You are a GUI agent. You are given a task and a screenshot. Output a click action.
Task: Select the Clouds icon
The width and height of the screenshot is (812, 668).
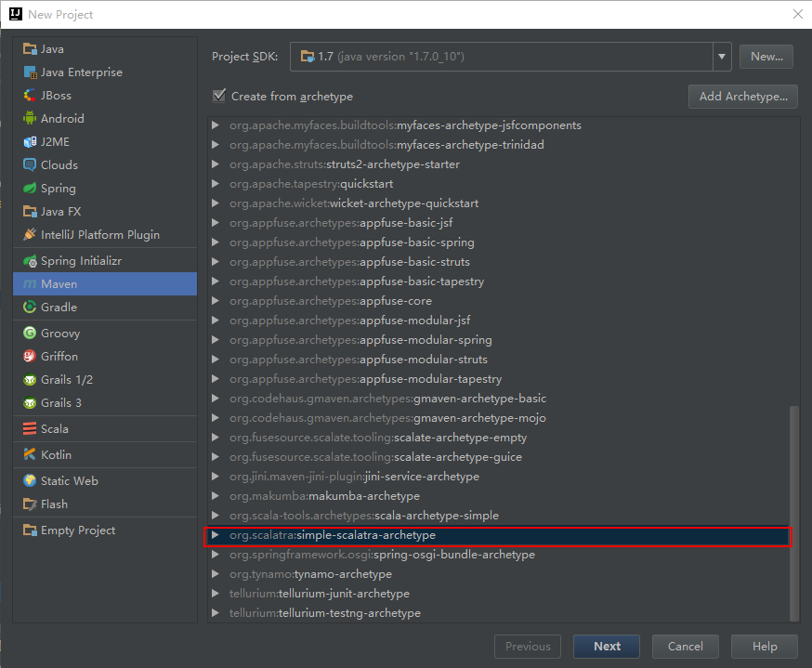coord(30,165)
